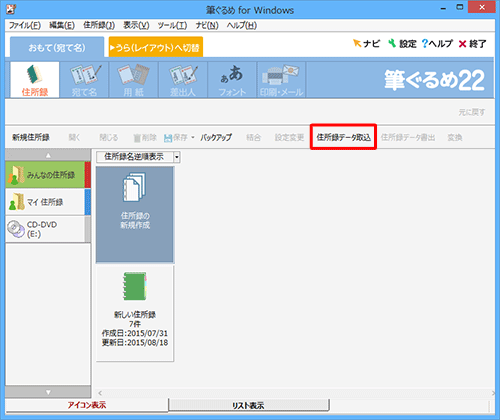Switch to アイコン表示 view tab

(x=87, y=405)
